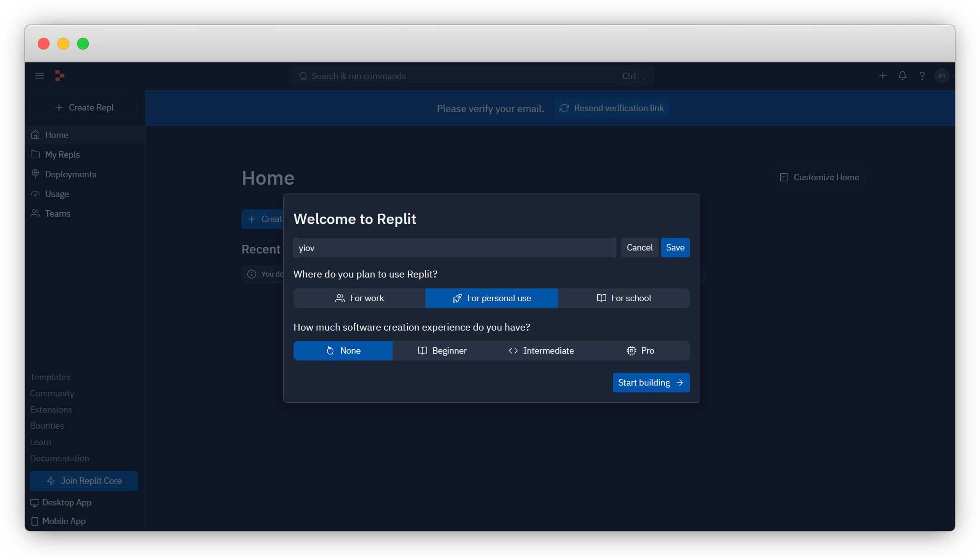Open Home in the sidebar
This screenshot has width=980, height=556.
[x=85, y=135]
